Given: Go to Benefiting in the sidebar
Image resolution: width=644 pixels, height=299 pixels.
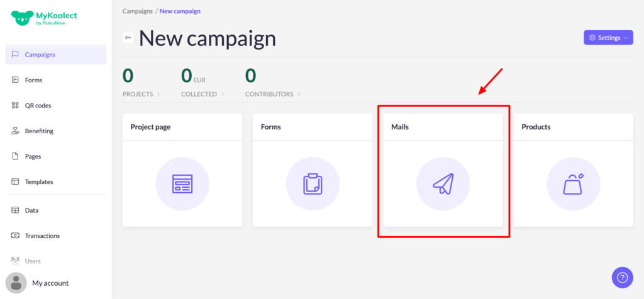Looking at the screenshot, I should (39, 131).
